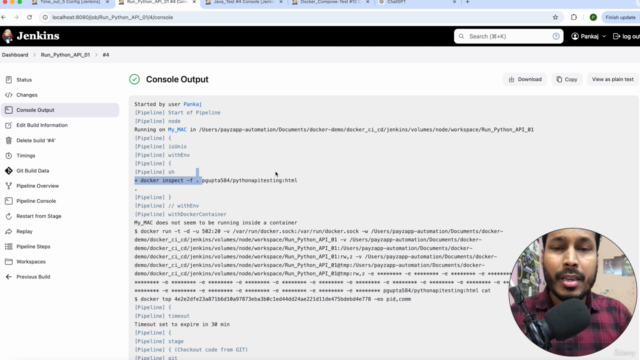Image resolution: width=640 pixels, height=360 pixels.
Task: Click the '$ docker top' command line
Action: coord(273,299)
